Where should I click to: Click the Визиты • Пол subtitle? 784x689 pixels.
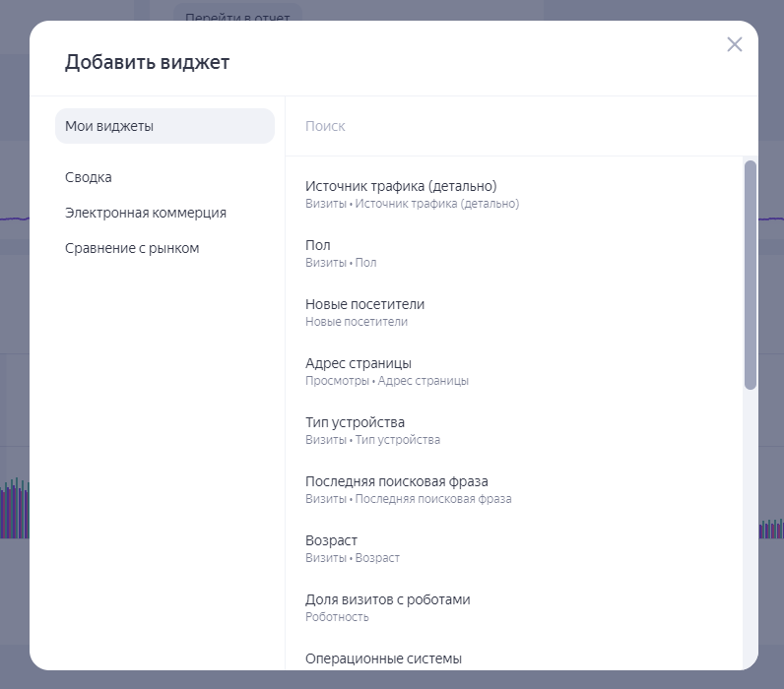coord(341,263)
